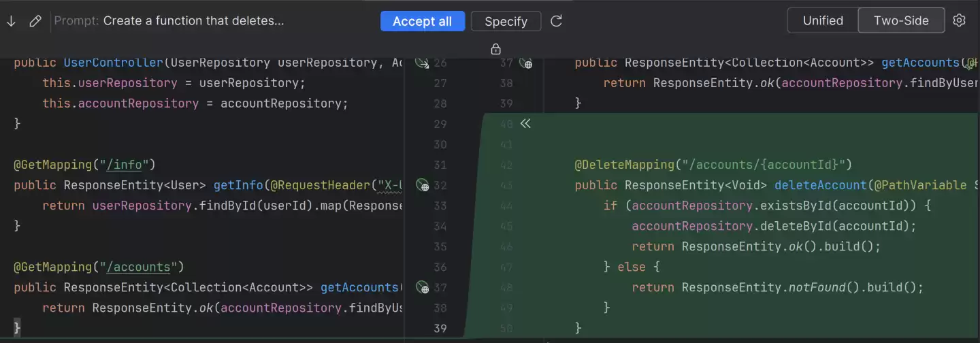Accept all suggested changes
980x343 pixels.
(422, 21)
